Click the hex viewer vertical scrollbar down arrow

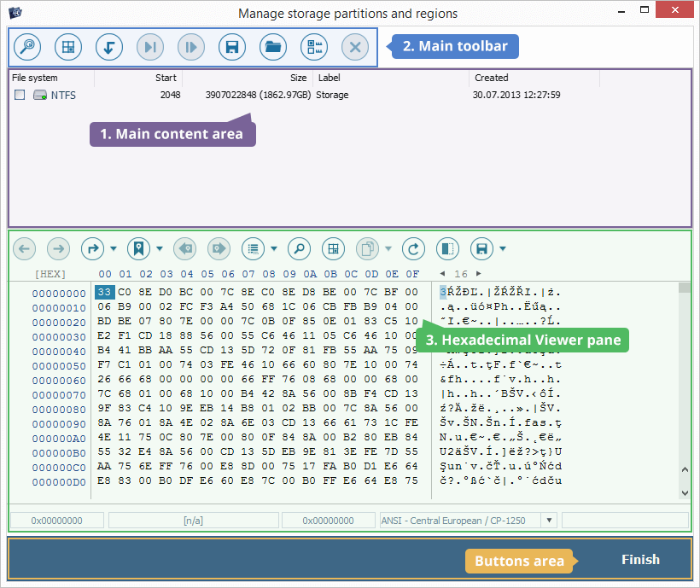pos(685,492)
